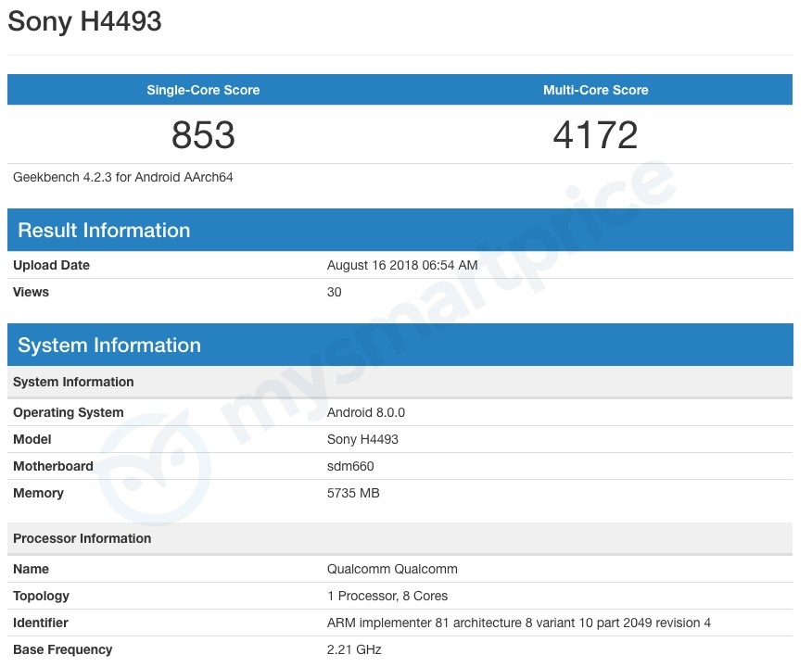Select the 'Sony H4493' page title
Screen dimensions: 812x667
click(x=84, y=21)
